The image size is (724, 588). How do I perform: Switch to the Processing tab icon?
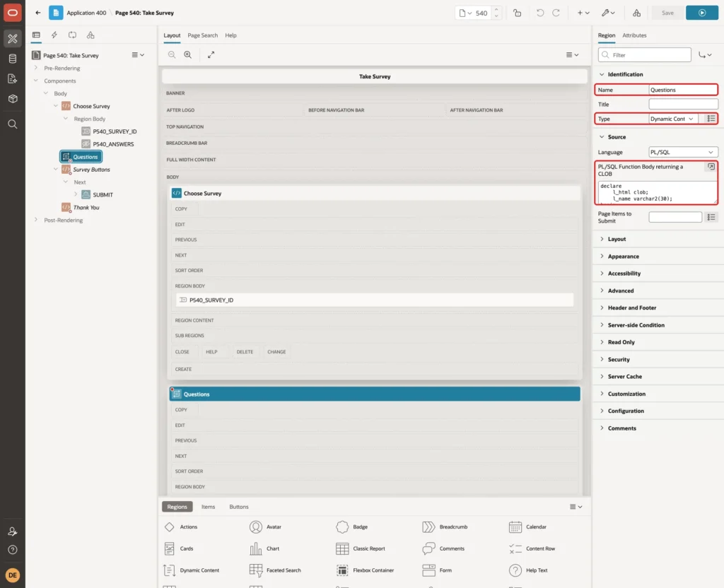[73, 35]
